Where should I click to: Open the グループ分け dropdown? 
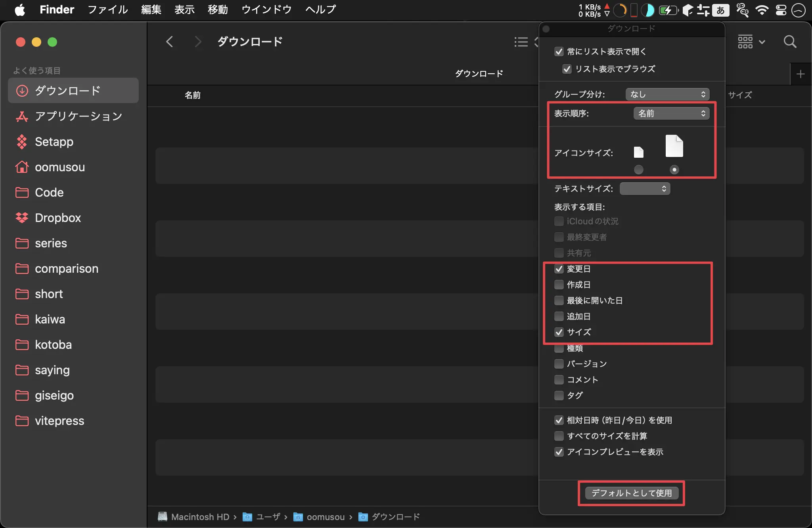pos(668,94)
